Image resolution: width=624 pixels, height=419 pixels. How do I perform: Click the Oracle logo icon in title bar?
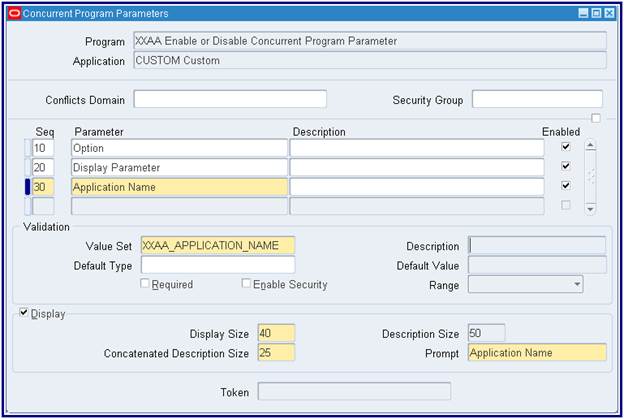click(x=14, y=13)
